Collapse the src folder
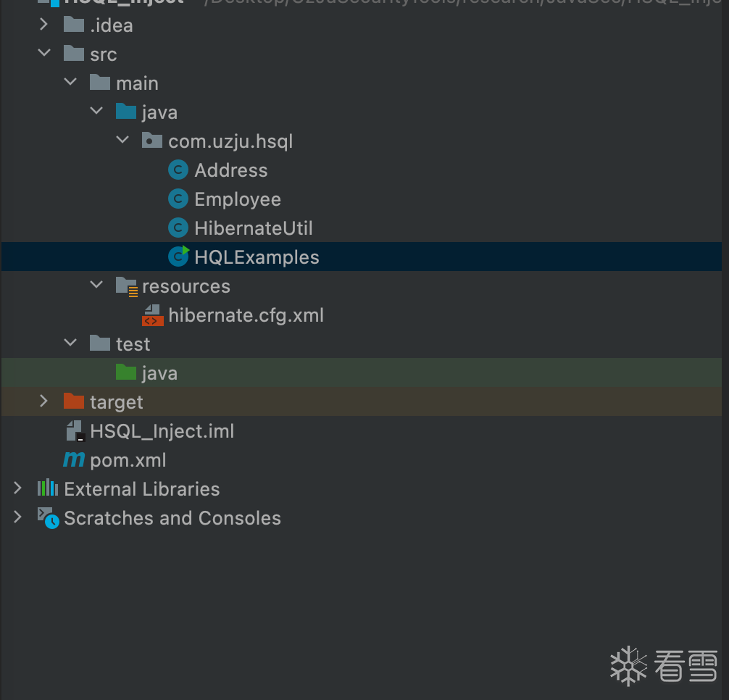The width and height of the screenshot is (729, 700). pos(43,54)
